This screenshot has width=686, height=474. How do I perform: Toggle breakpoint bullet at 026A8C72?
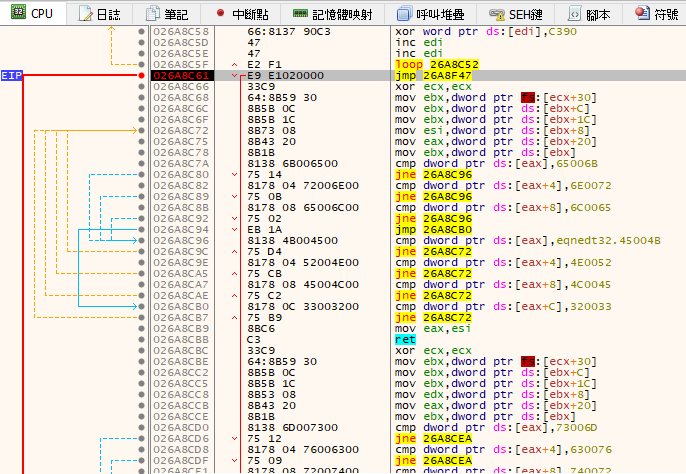pyautogui.click(x=141, y=130)
